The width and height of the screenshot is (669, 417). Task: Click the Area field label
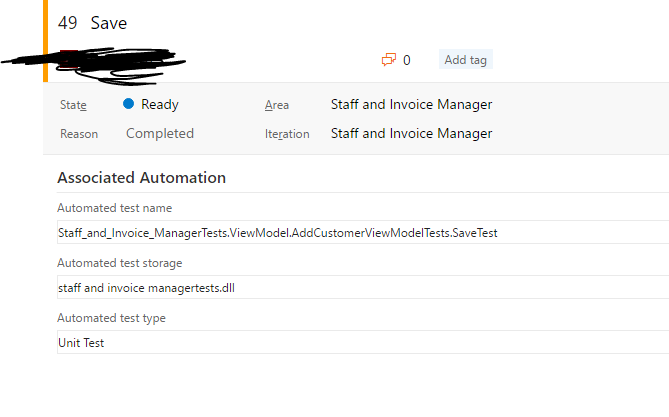[x=277, y=105]
